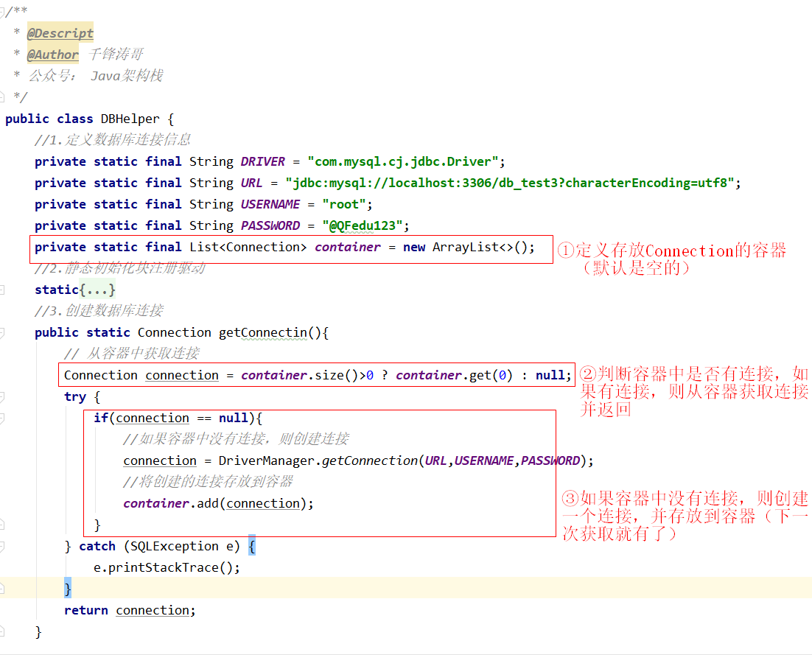Click the ArrayList type in container declaration
The height and width of the screenshot is (655, 812).
(465, 247)
